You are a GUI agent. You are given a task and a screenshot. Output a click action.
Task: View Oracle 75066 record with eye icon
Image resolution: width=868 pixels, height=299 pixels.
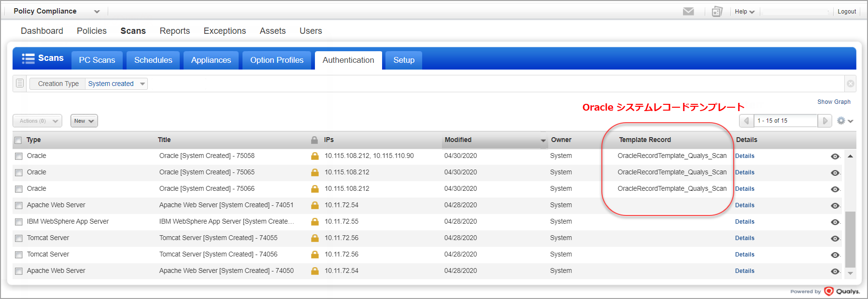point(835,189)
